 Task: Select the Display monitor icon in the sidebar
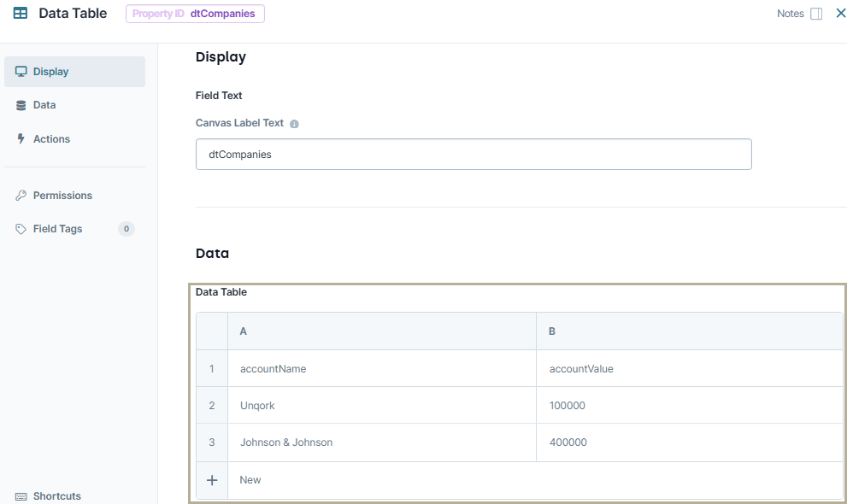click(20, 71)
